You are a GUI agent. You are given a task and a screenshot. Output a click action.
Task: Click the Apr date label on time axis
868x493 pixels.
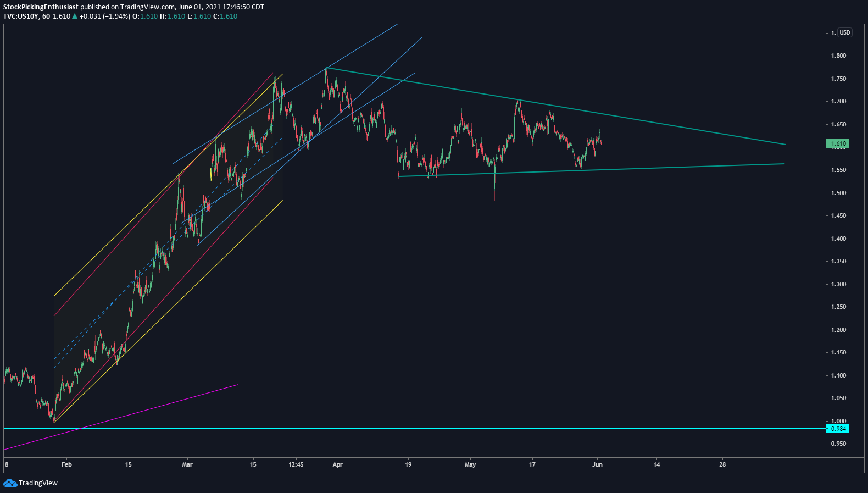click(x=337, y=464)
